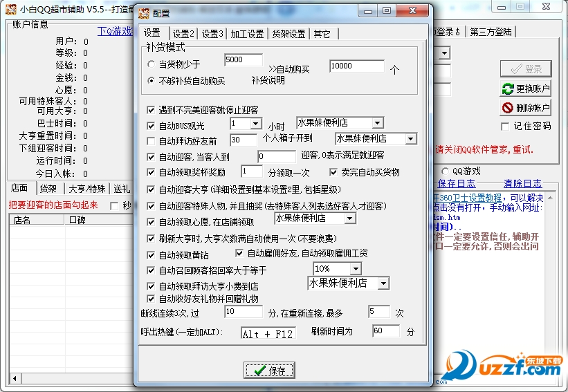The image size is (568, 392).
Task: Open the 加工设置 tab
Action: [247, 34]
